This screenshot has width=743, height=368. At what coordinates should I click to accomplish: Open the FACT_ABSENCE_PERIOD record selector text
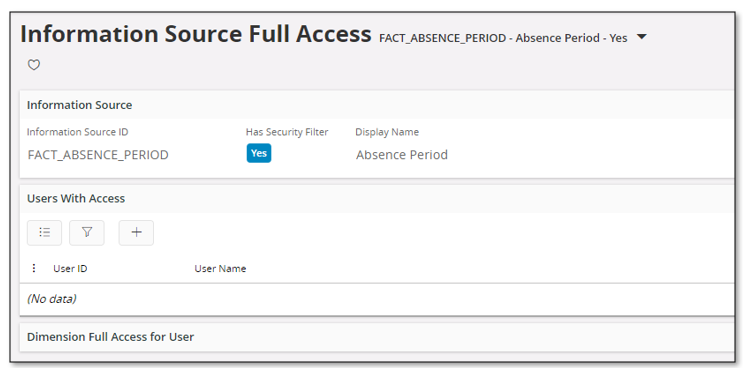[x=503, y=38]
